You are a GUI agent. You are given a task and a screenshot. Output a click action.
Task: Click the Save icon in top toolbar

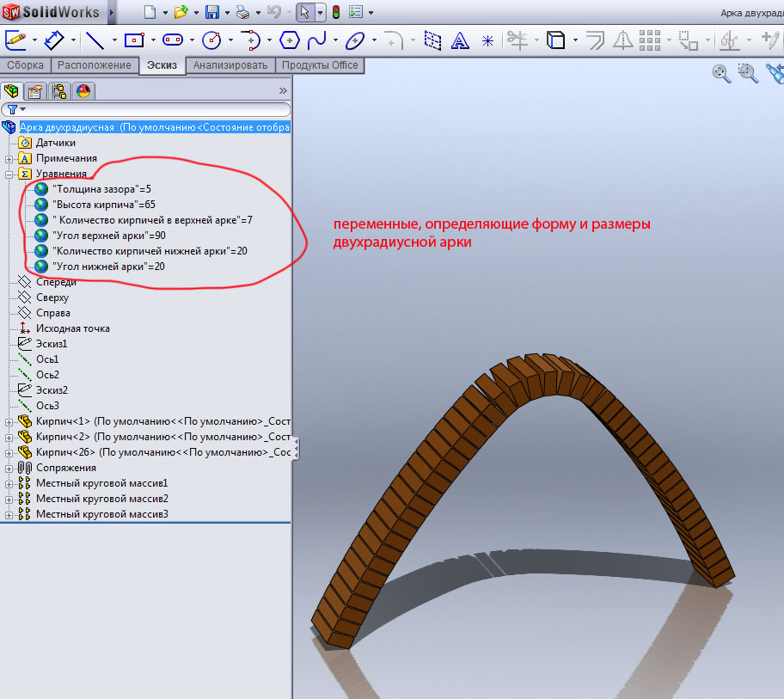[212, 12]
